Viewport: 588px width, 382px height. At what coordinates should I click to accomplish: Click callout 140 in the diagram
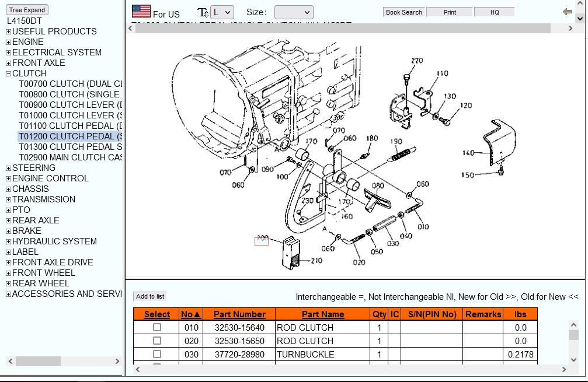[468, 152]
